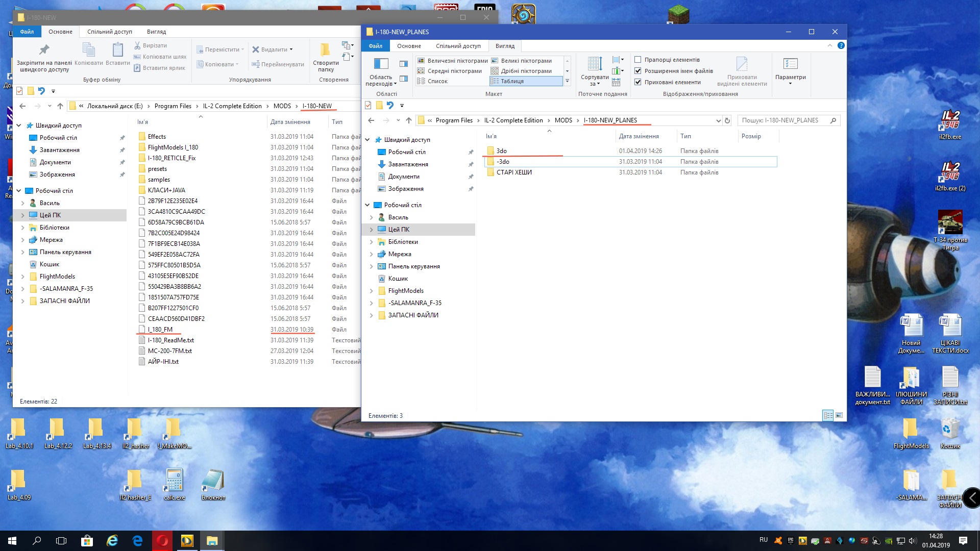Toggle Приховані елементи checkbox

[638, 82]
